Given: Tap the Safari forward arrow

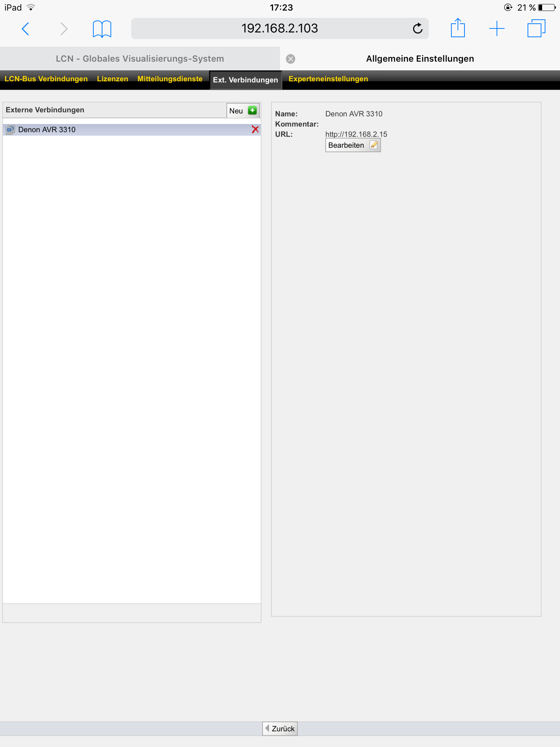Looking at the screenshot, I should pyautogui.click(x=64, y=29).
